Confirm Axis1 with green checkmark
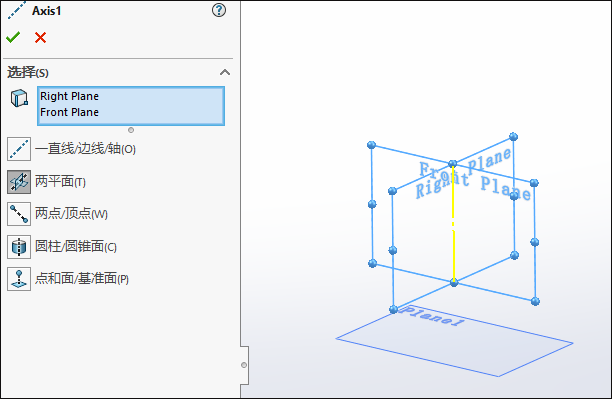 (x=13, y=37)
